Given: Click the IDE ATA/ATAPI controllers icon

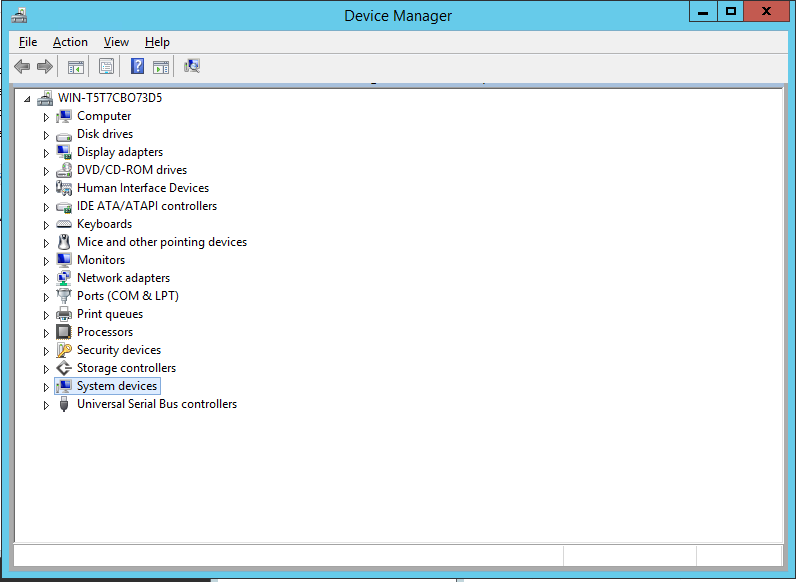Looking at the screenshot, I should (x=64, y=206).
